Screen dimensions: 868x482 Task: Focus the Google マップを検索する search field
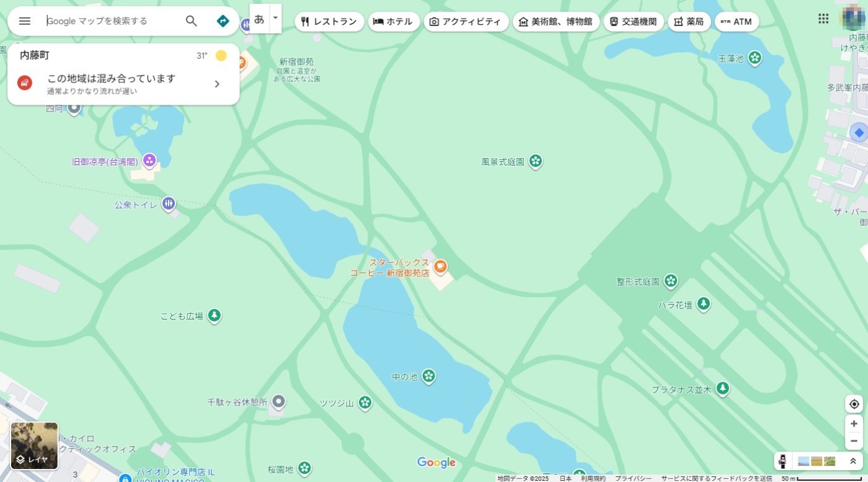click(112, 21)
